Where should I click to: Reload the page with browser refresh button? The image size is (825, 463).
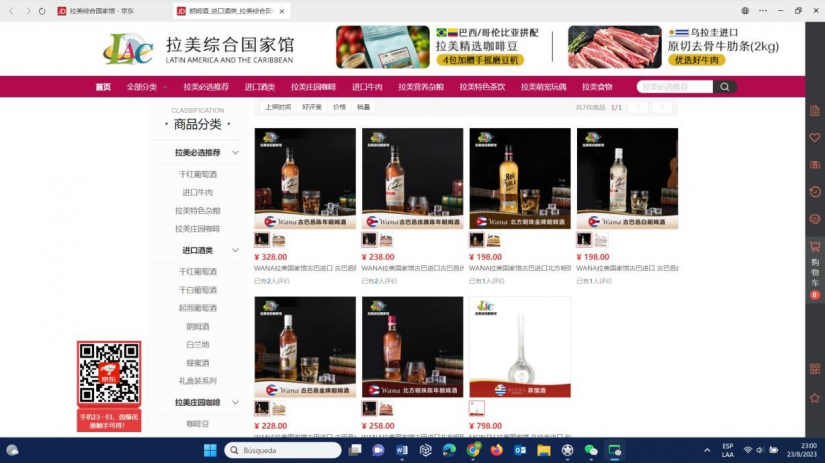click(42, 11)
